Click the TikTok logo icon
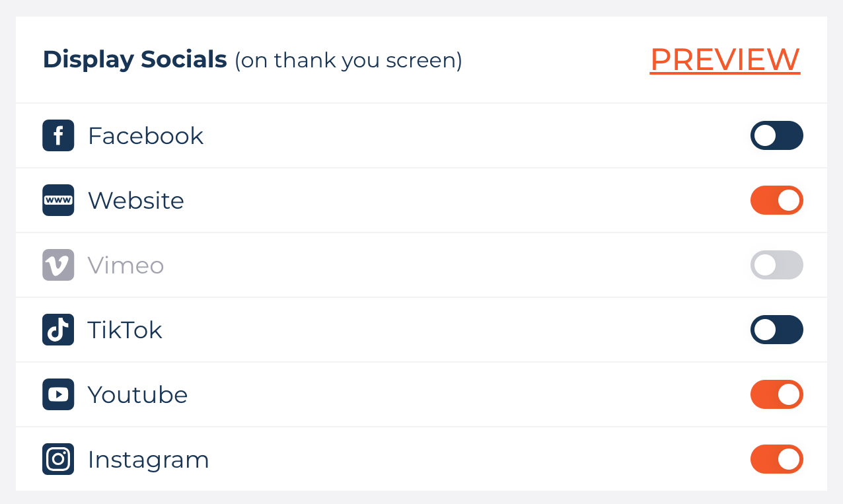 click(58, 330)
